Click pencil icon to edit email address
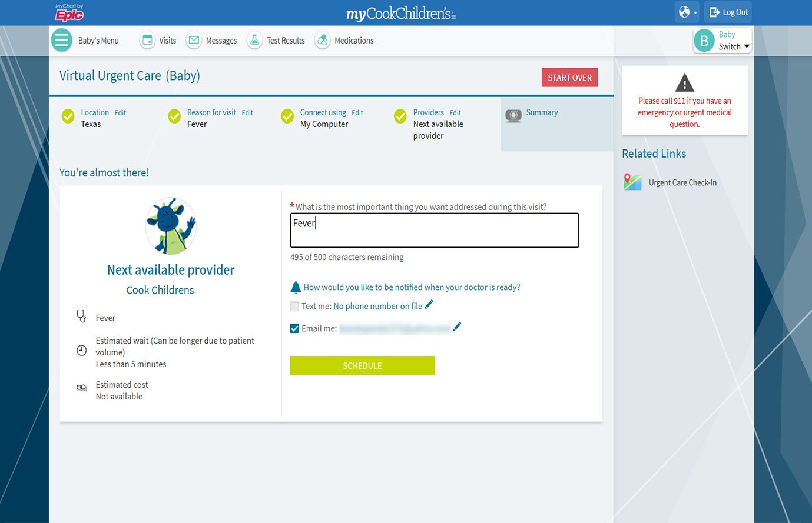Screen dimensions: 812x523 pyautogui.click(x=457, y=327)
